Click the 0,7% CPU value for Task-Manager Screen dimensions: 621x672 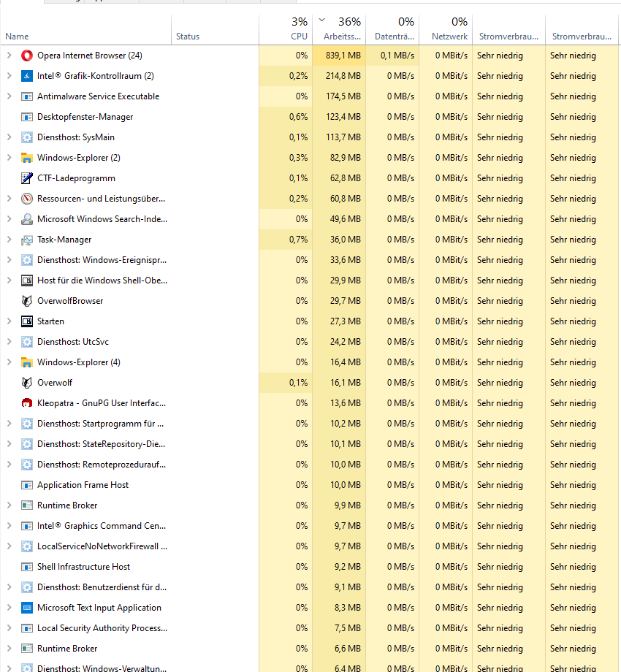[x=298, y=240]
